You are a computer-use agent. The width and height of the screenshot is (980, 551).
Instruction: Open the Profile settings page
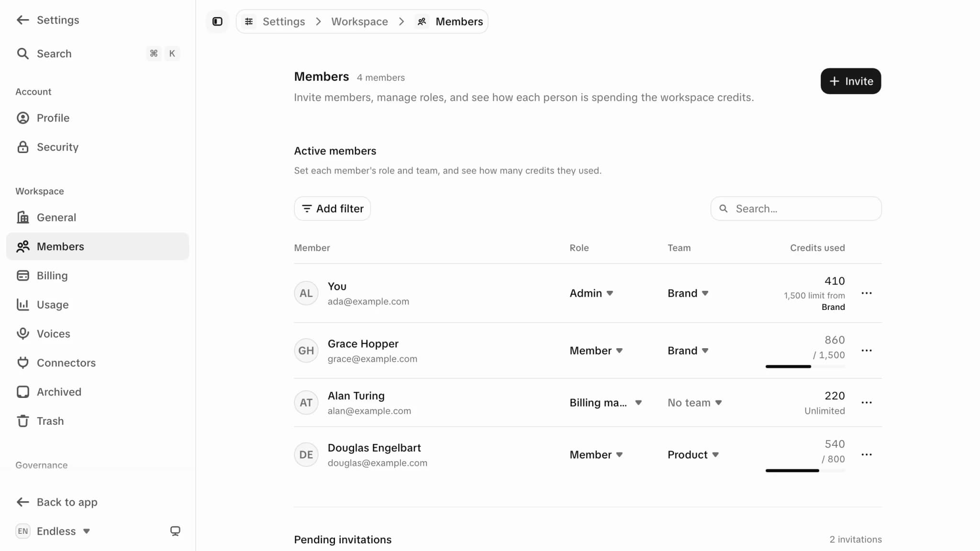98,118
